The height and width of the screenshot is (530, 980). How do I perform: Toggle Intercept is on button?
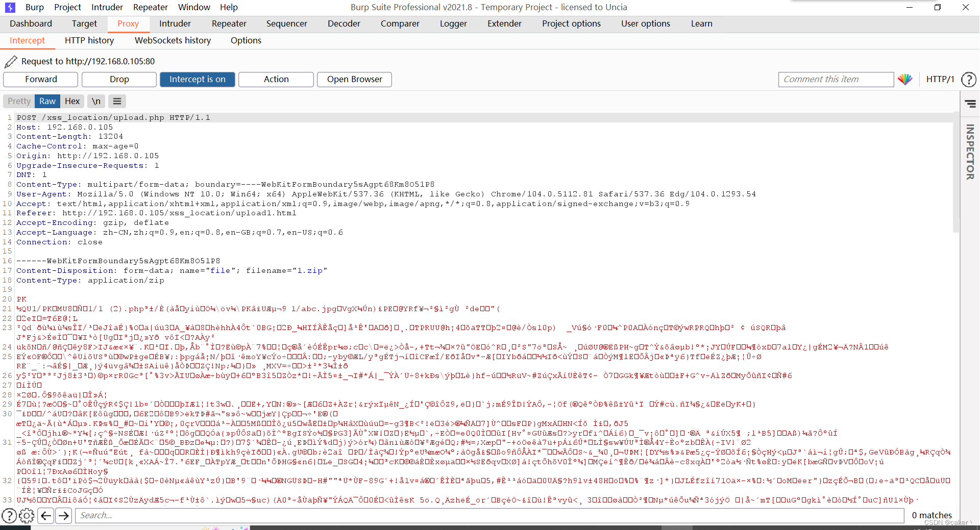pyautogui.click(x=198, y=79)
